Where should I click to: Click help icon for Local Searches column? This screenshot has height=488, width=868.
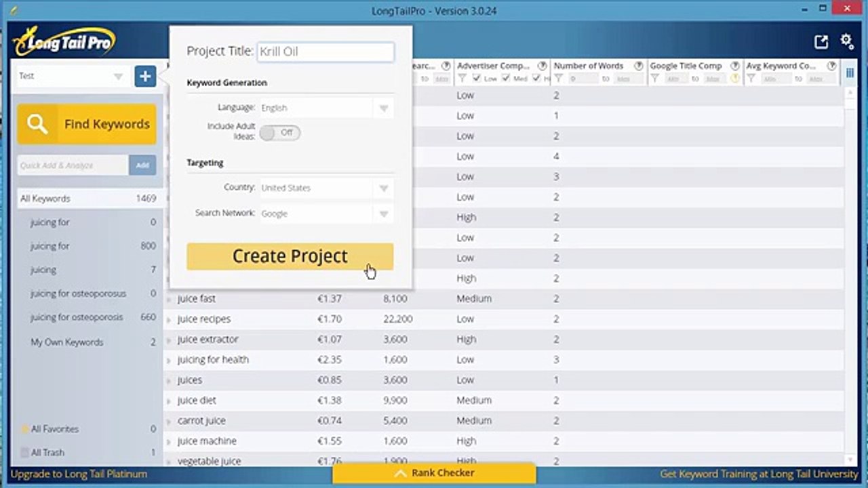click(446, 66)
